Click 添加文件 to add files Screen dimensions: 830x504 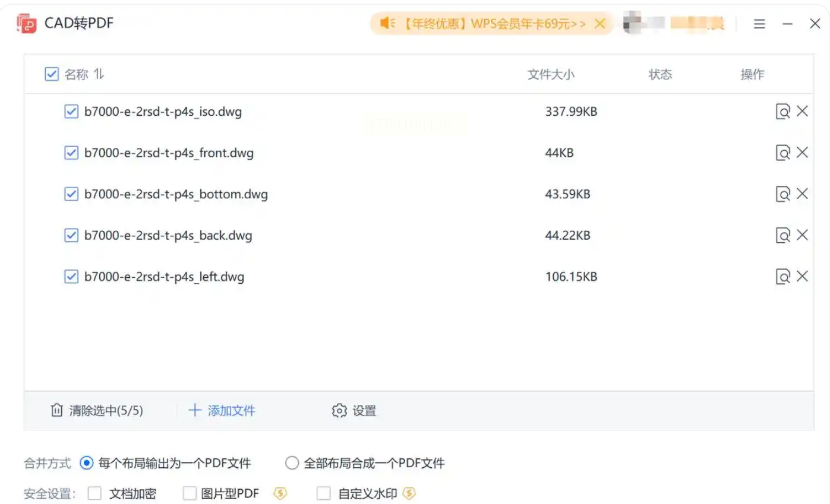tap(222, 411)
